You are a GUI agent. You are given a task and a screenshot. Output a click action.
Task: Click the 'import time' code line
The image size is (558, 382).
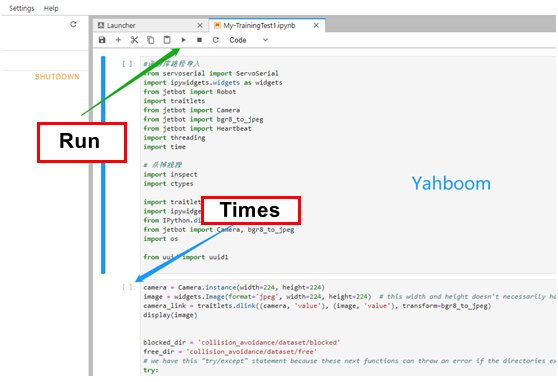coord(165,147)
